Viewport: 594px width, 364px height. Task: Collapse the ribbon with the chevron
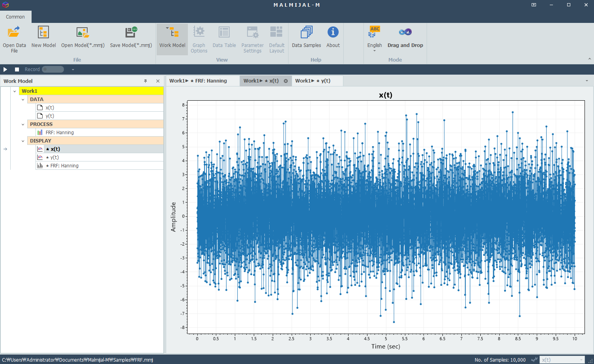[590, 59]
